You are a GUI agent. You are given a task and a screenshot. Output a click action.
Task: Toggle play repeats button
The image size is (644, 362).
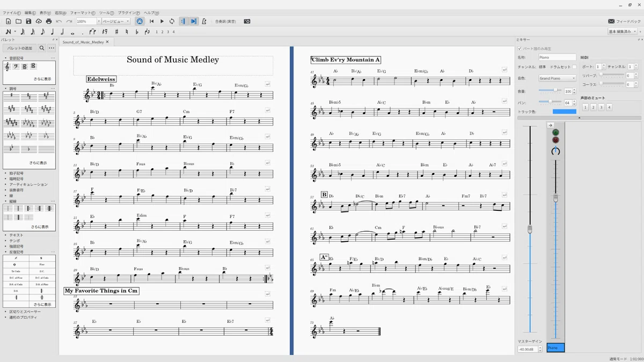pos(183,21)
